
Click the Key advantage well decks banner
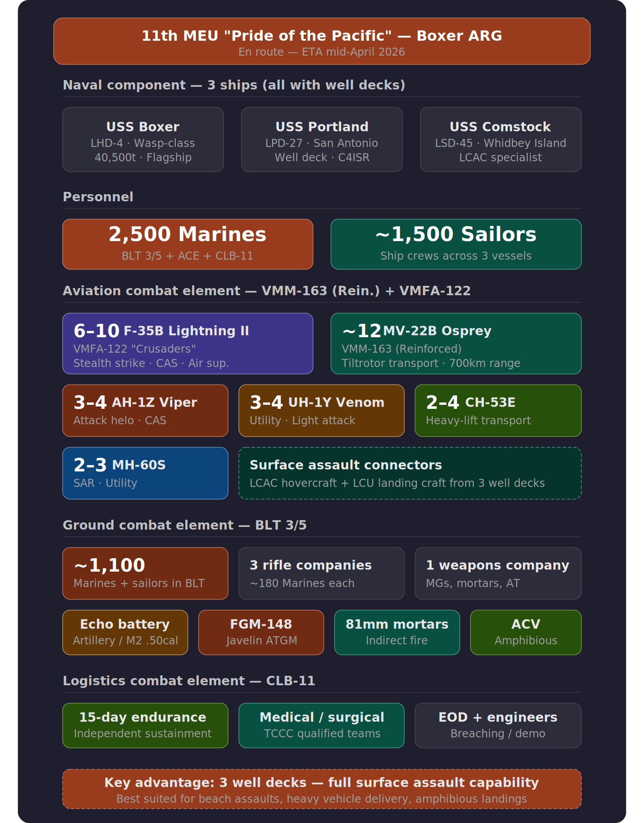[322, 789]
